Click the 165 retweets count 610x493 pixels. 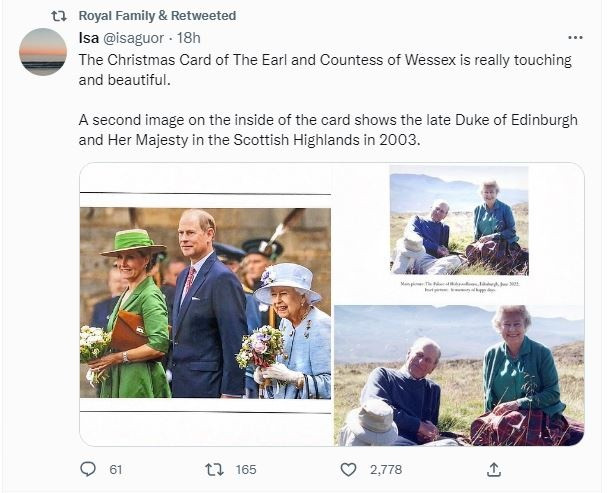245,469
